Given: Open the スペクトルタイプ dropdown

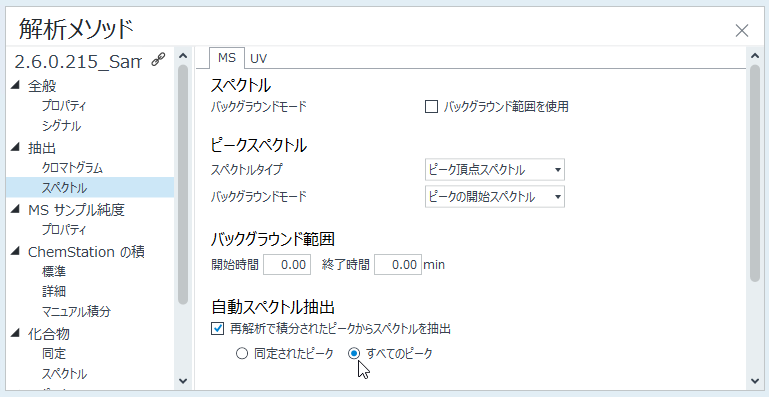Looking at the screenshot, I should pyautogui.click(x=494, y=170).
